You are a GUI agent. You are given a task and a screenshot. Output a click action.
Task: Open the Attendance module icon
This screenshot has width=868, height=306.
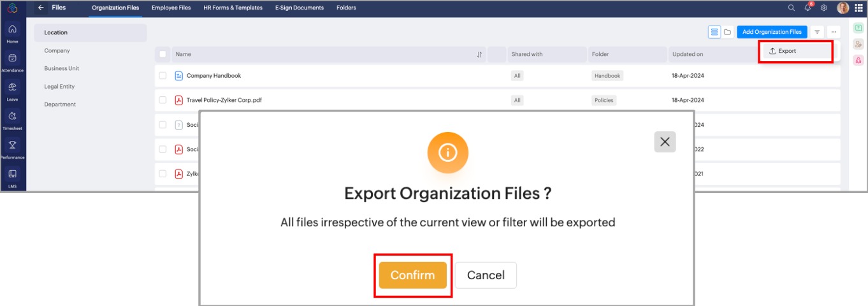12,58
